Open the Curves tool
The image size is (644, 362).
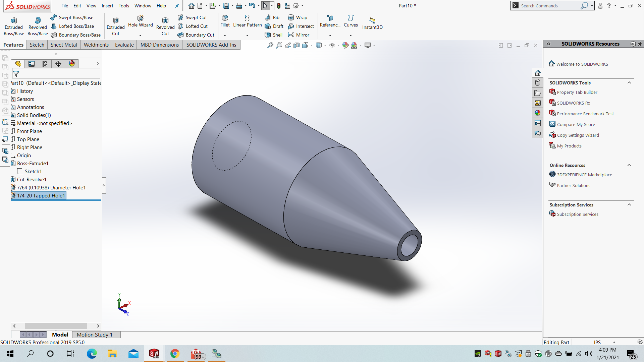pos(351,21)
